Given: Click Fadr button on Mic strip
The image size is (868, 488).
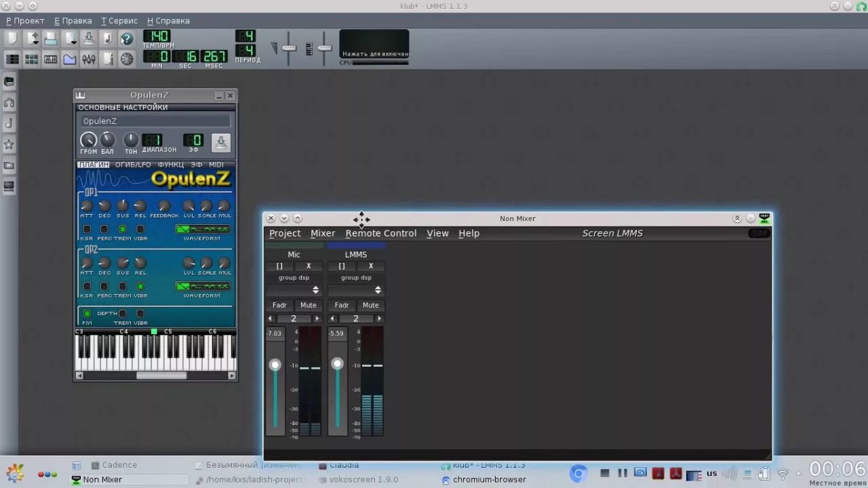Looking at the screenshot, I should coord(279,305).
